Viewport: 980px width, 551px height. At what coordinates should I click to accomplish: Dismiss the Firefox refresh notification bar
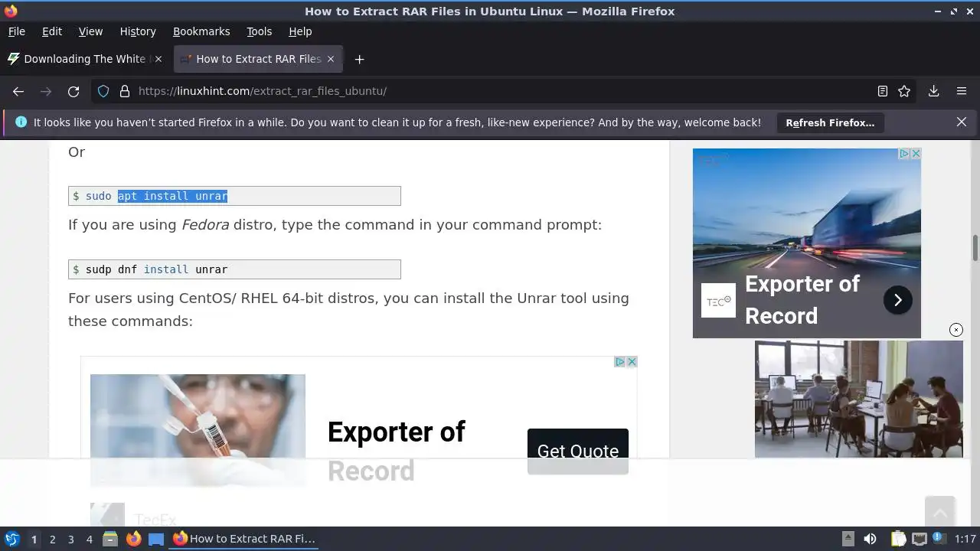point(962,122)
